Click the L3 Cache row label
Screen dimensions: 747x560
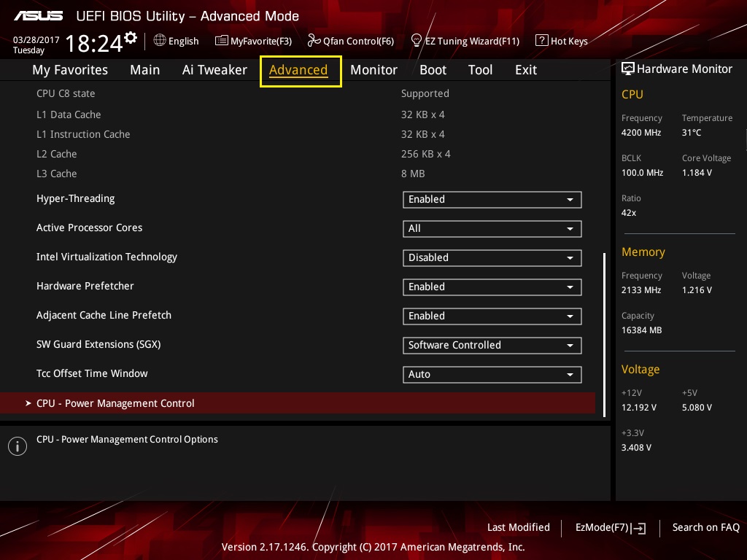coord(57,174)
